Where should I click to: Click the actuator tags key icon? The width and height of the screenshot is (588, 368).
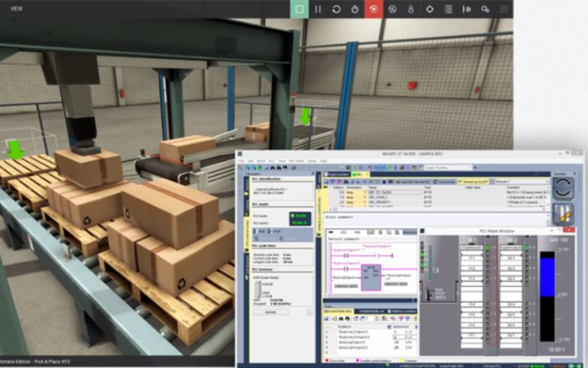(x=485, y=9)
